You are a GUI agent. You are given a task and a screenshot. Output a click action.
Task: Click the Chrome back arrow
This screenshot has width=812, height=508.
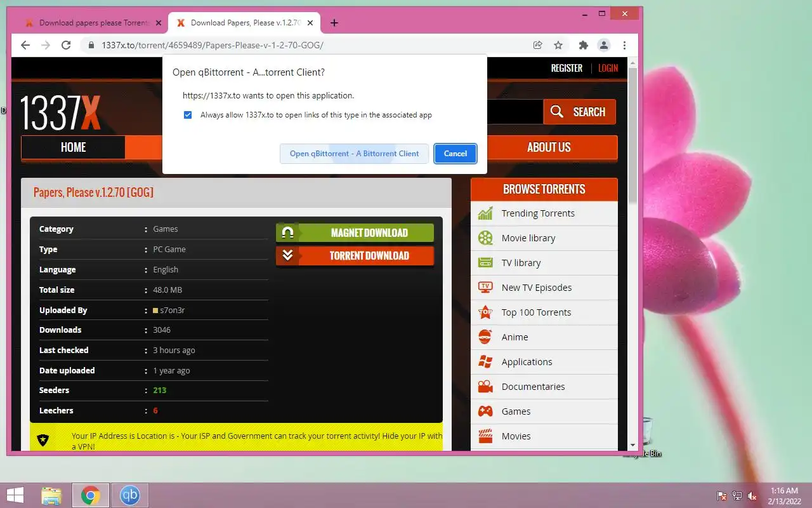pyautogui.click(x=25, y=45)
